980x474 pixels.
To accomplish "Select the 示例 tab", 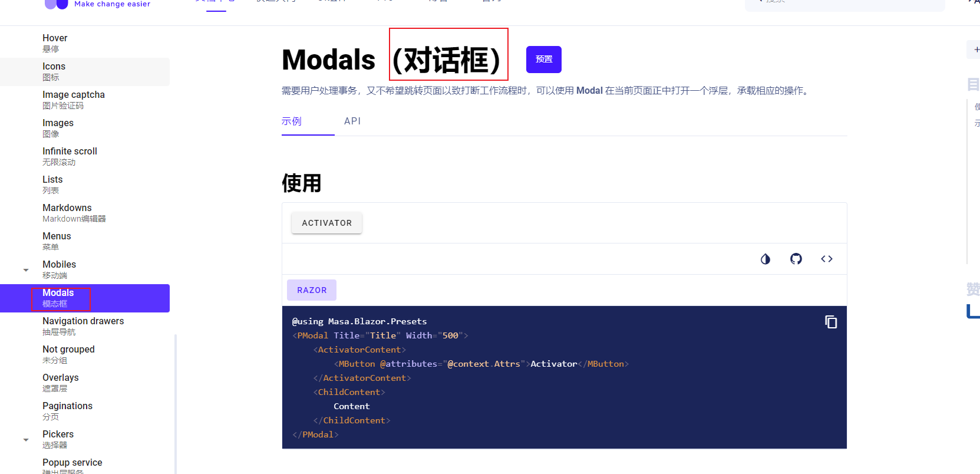I will tap(292, 121).
